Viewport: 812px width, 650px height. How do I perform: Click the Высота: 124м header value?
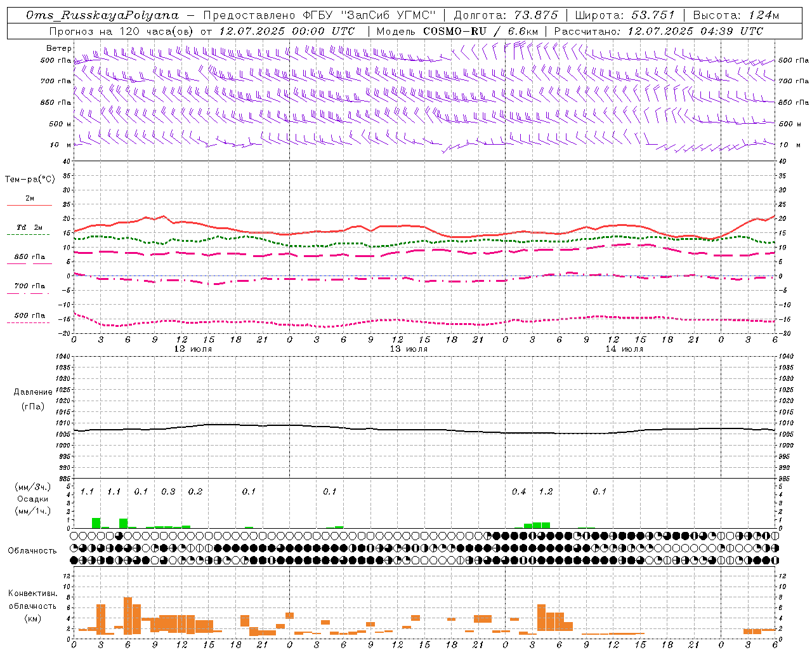[x=736, y=15]
